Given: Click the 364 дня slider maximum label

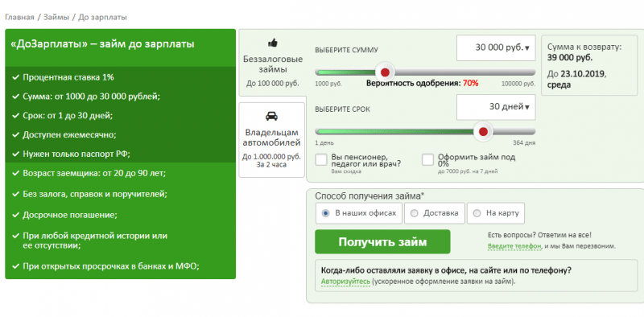Looking at the screenshot, I should pyautogui.click(x=524, y=143).
